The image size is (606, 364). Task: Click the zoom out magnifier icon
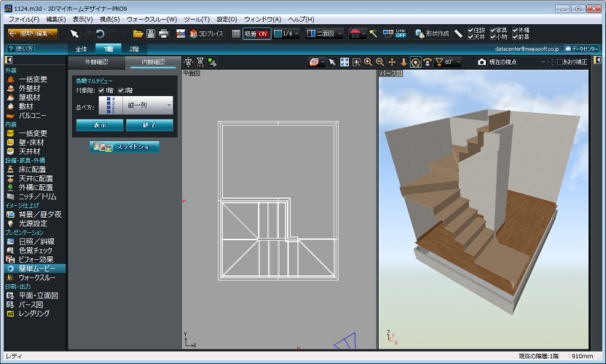[x=379, y=62]
